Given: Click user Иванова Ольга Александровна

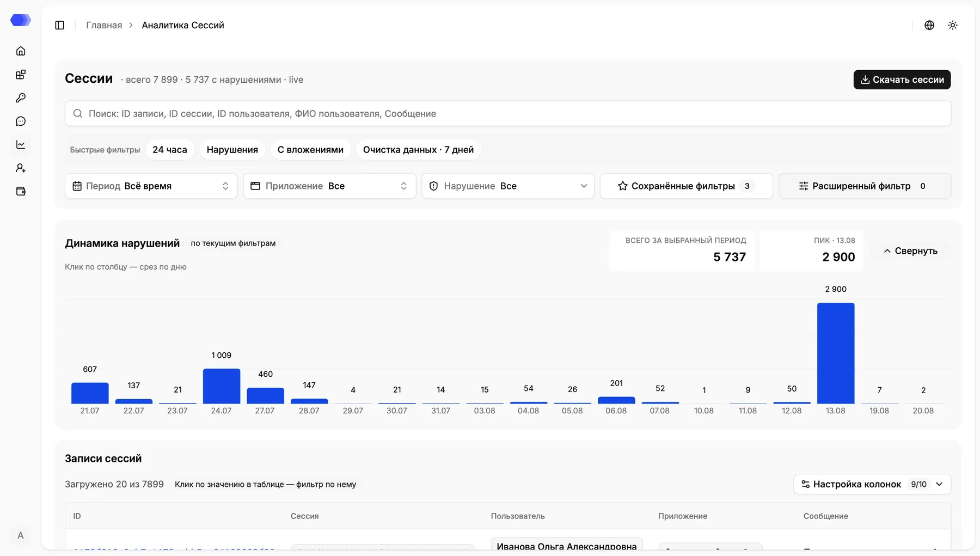Looking at the screenshot, I should click(x=567, y=546).
